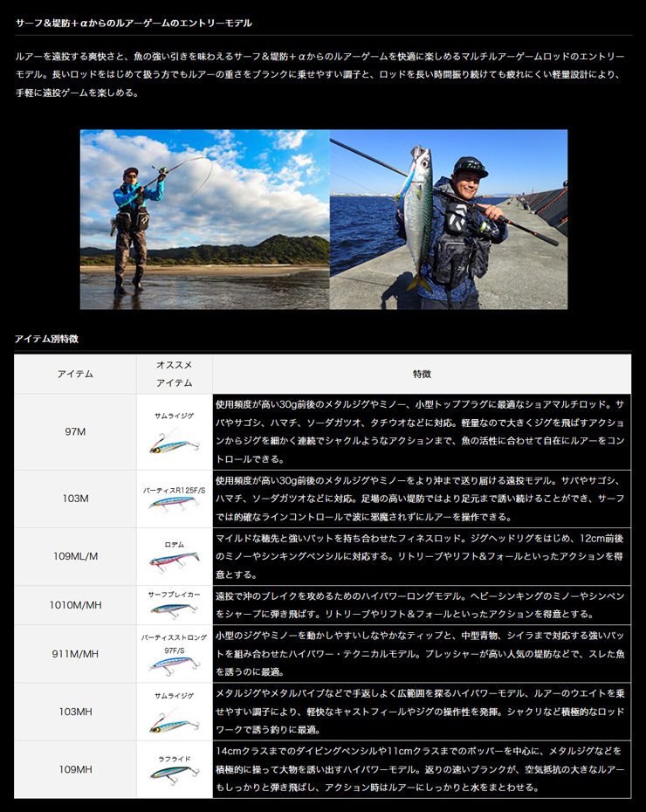The width and height of the screenshot is (646, 812).
Task: Click the 109MH item cell
Action: (x=75, y=769)
